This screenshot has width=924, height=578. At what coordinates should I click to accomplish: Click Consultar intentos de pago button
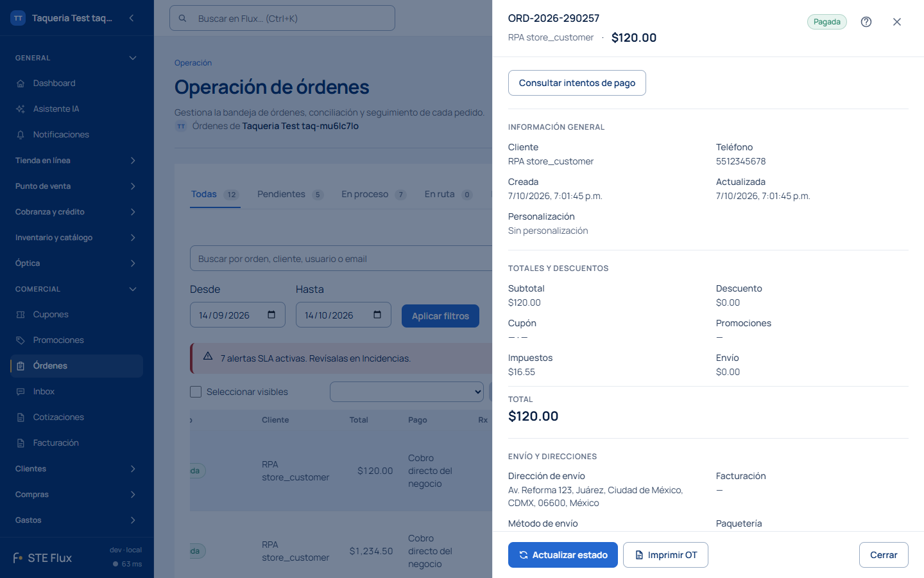click(577, 83)
